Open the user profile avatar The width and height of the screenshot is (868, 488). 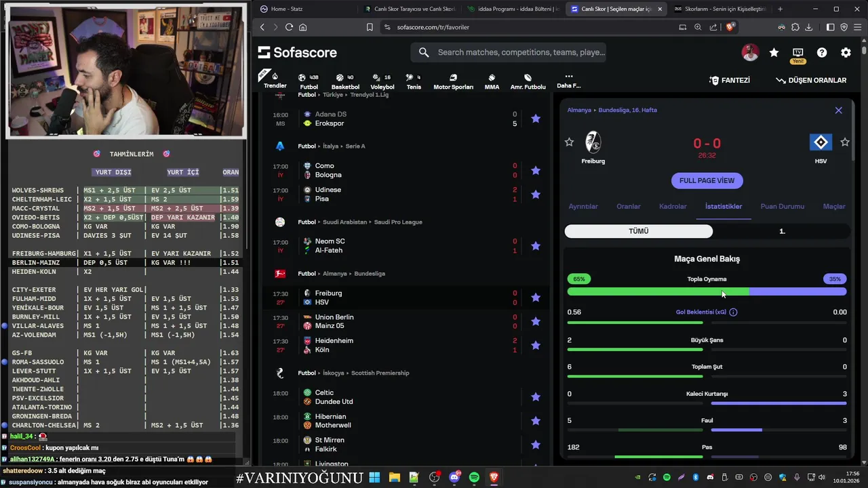tap(750, 52)
